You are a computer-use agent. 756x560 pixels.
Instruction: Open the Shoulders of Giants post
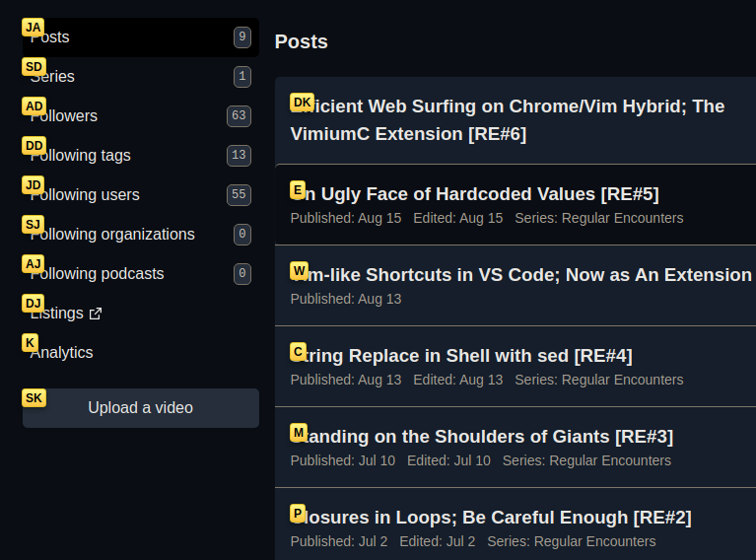(482, 437)
